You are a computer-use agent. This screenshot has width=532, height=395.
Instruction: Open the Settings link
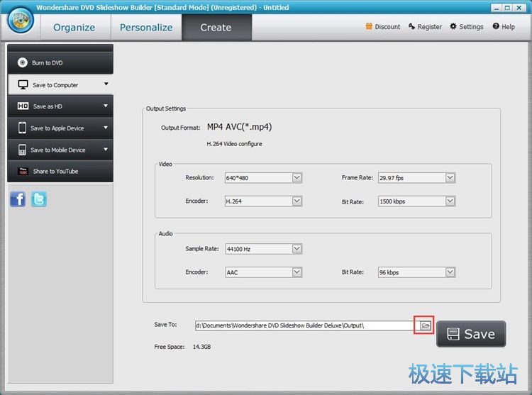[467, 26]
